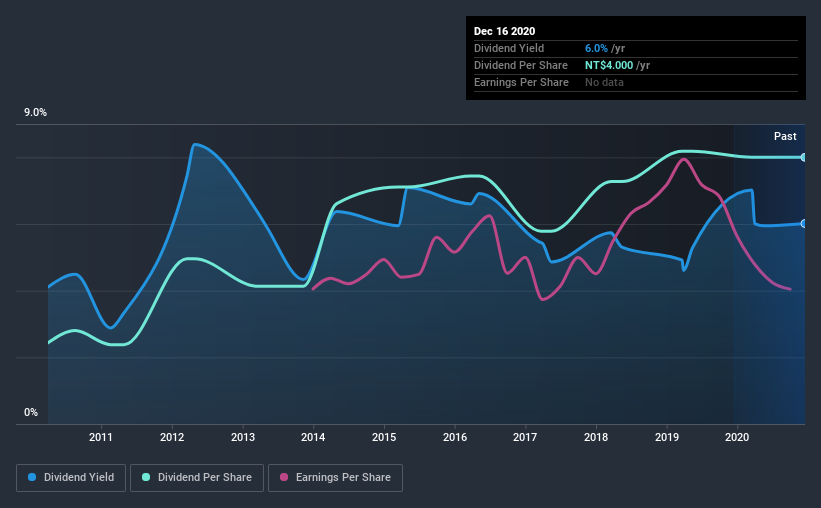
Task: Select the Dividend Per Share endpoint marker
Action: pyautogui.click(x=803, y=157)
